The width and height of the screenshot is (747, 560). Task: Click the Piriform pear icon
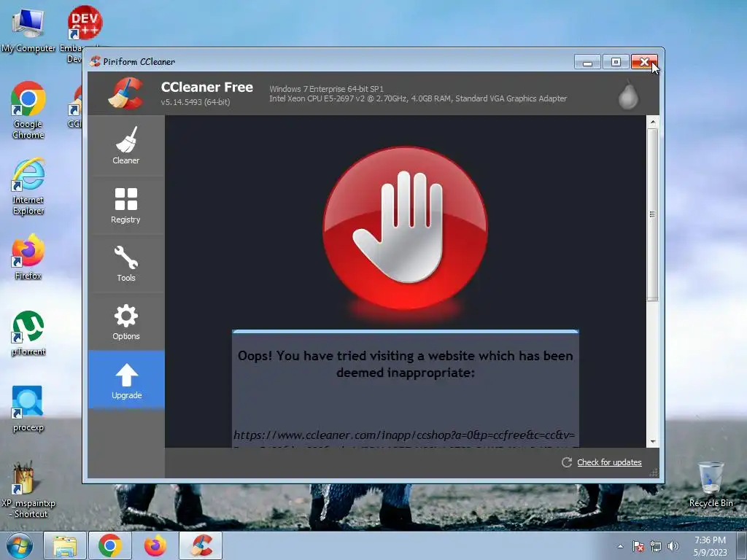pyautogui.click(x=628, y=96)
